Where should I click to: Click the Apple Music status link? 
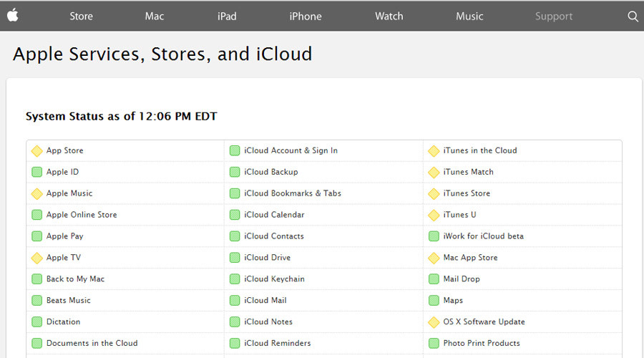[x=69, y=193]
